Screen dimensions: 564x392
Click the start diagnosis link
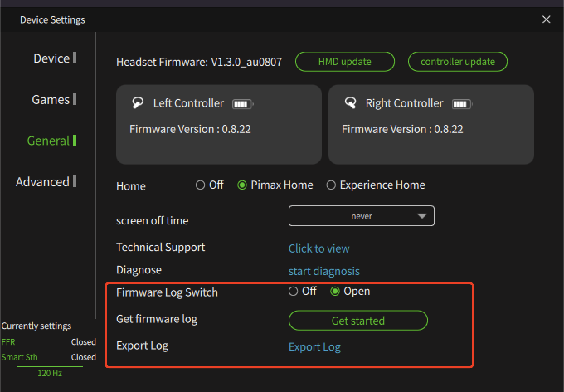click(x=324, y=271)
